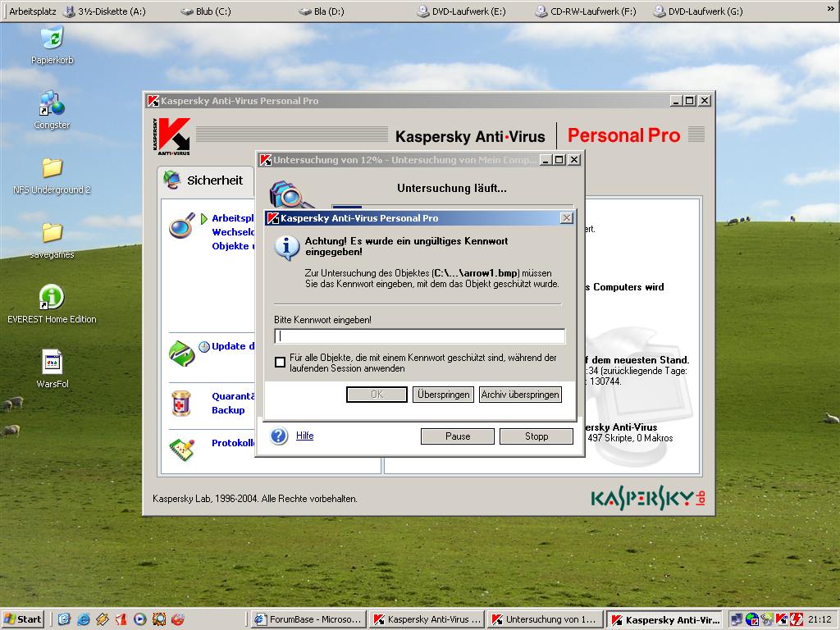Minimize the Untersuchung scan window
840x630 pixels.
[546, 160]
